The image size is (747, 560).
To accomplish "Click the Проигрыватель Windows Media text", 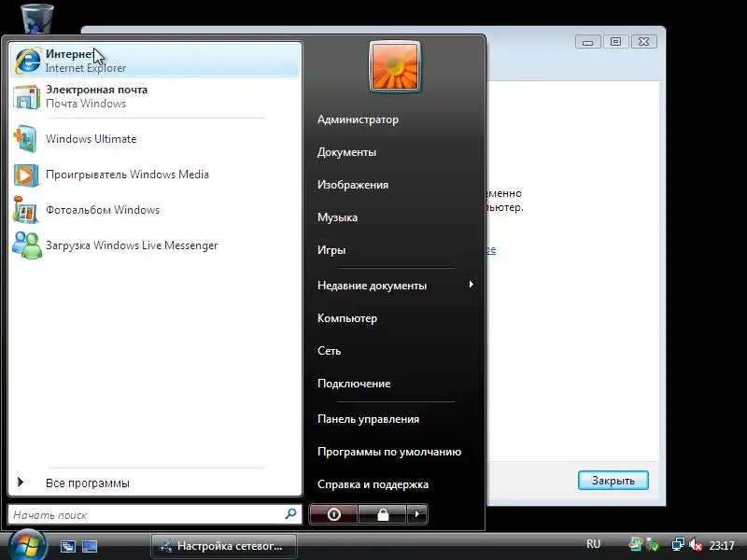I will pyautogui.click(x=127, y=175).
